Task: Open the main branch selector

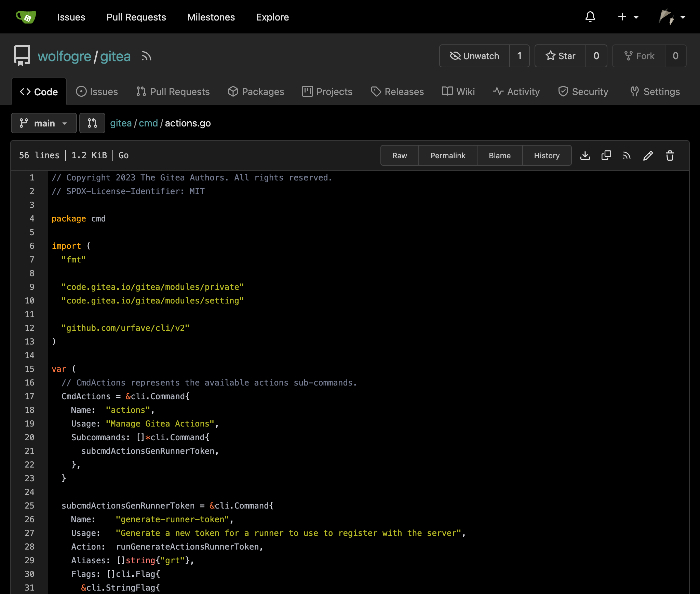Action: tap(44, 123)
